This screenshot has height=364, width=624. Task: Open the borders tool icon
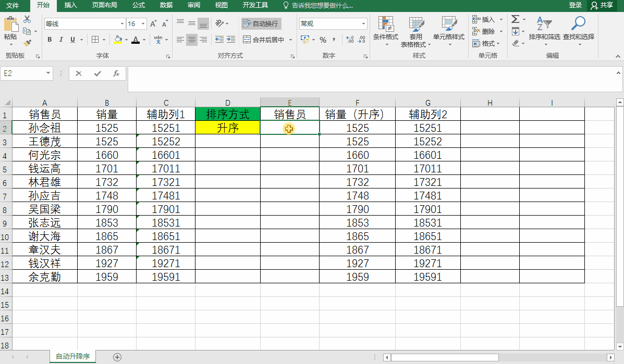[x=95, y=40]
